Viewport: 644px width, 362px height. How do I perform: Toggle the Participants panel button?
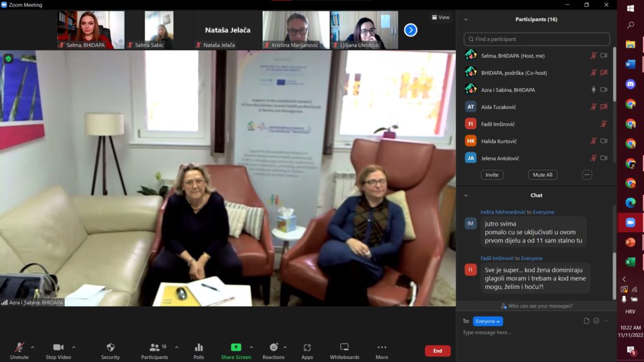(155, 348)
